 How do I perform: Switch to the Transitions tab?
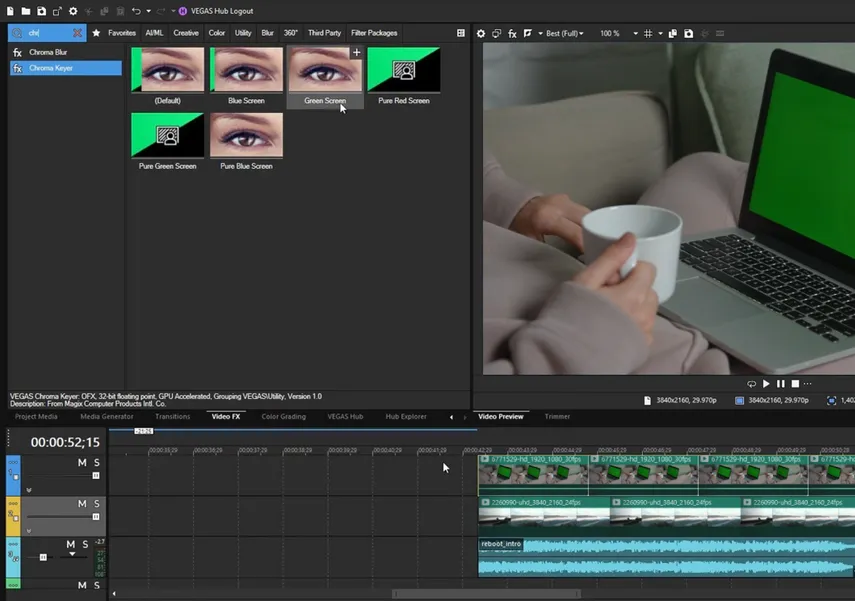point(172,417)
